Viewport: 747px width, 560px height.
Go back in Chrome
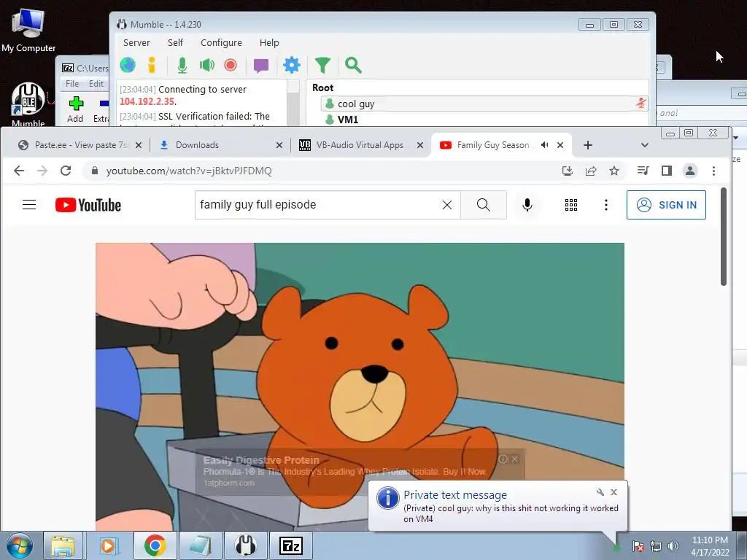(18, 171)
